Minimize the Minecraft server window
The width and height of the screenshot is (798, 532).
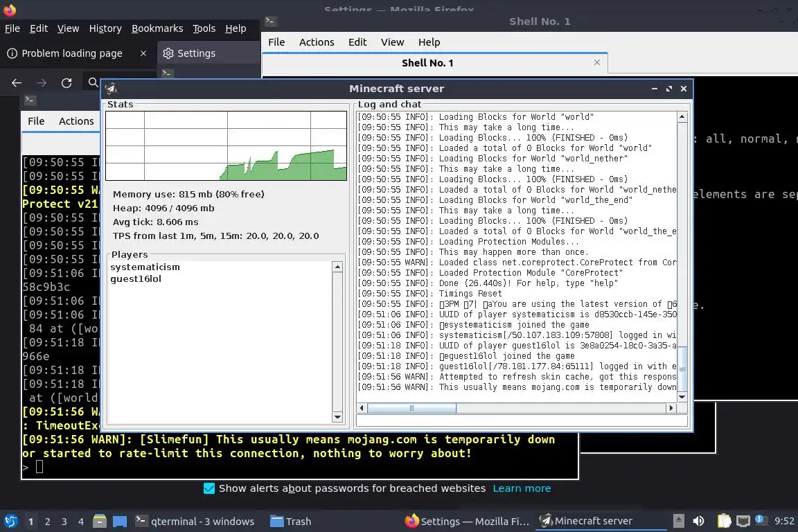[x=655, y=89]
